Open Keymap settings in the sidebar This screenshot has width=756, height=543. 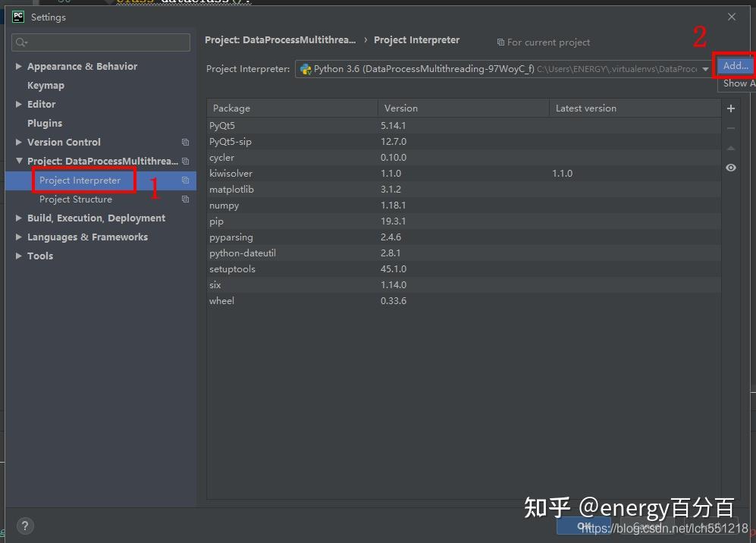[45, 85]
